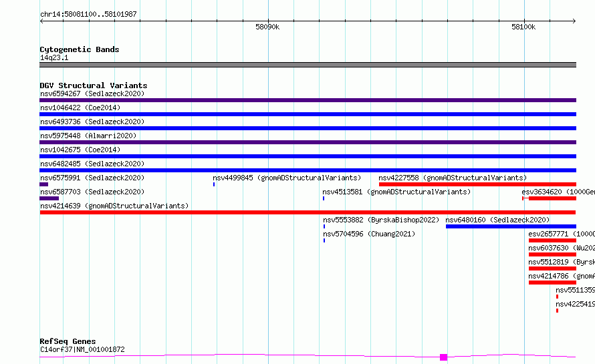Click the red bar under nsv5512819
The width and height of the screenshot is (595, 364).
[552, 268]
